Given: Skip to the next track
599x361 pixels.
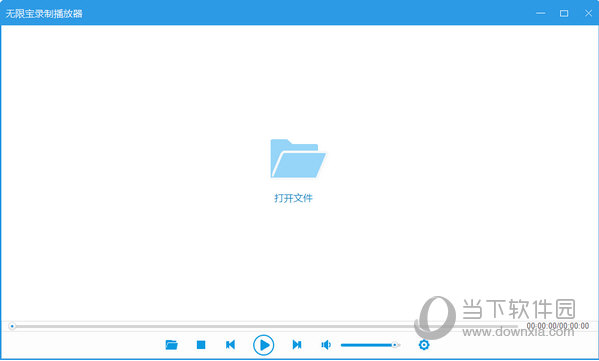Looking at the screenshot, I should tap(297, 345).
